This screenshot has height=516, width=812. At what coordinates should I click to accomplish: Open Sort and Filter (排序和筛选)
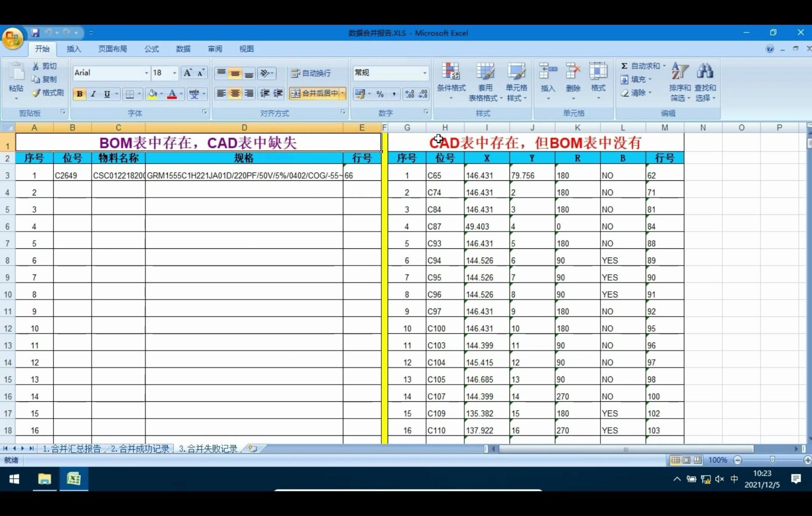[680, 82]
